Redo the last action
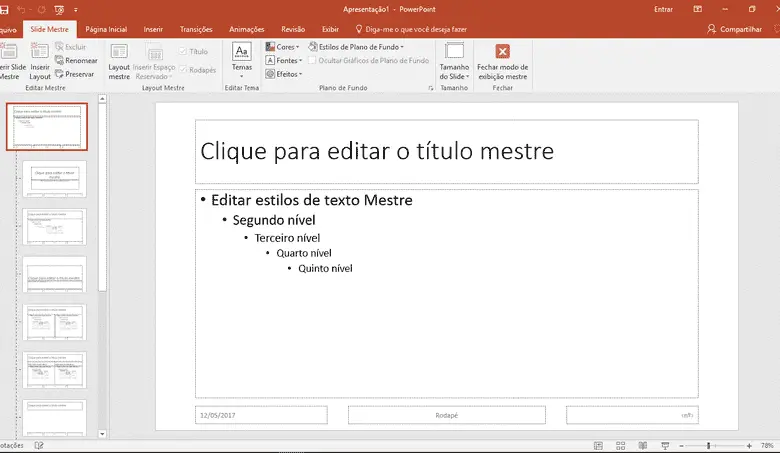Screen dimensions: 780x453 (42, 9)
